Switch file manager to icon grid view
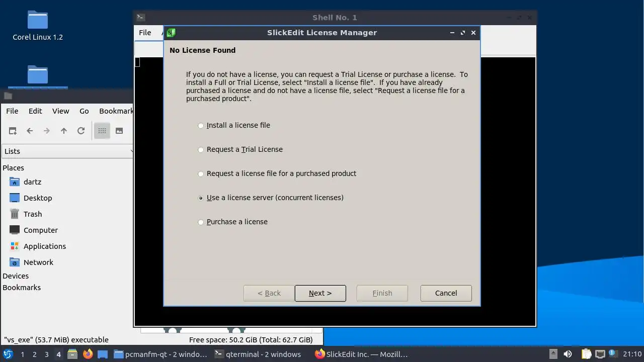Viewport: 644px width, 362px height. [x=102, y=131]
